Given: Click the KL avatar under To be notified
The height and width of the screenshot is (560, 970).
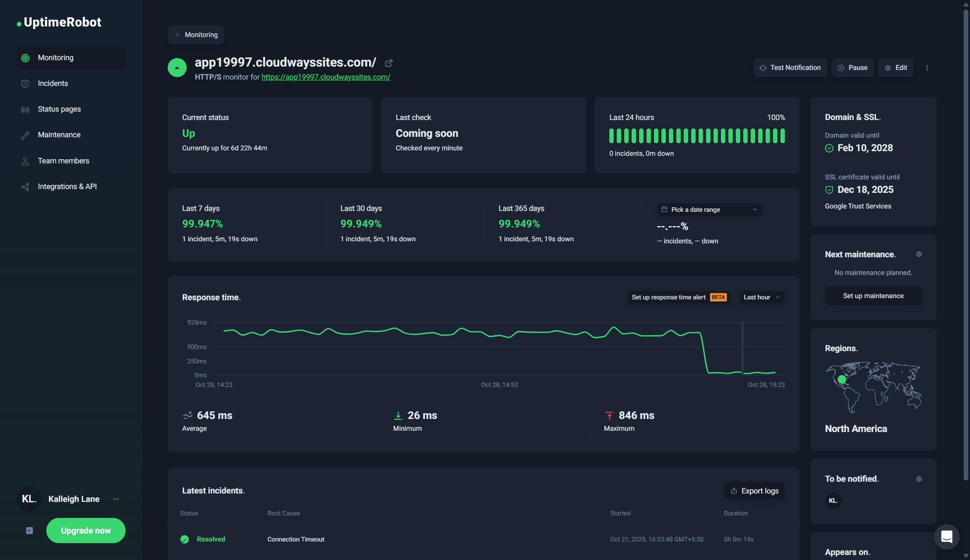Looking at the screenshot, I should 833,500.
